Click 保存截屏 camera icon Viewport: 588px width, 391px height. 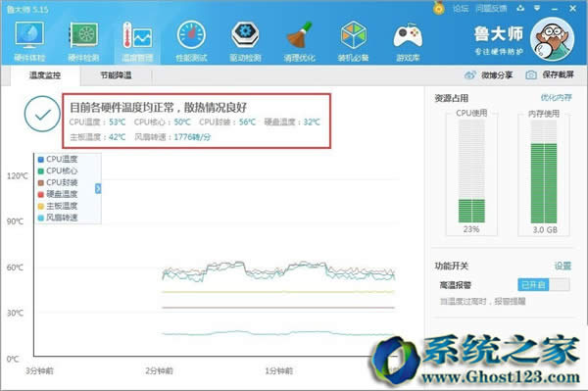(x=530, y=75)
